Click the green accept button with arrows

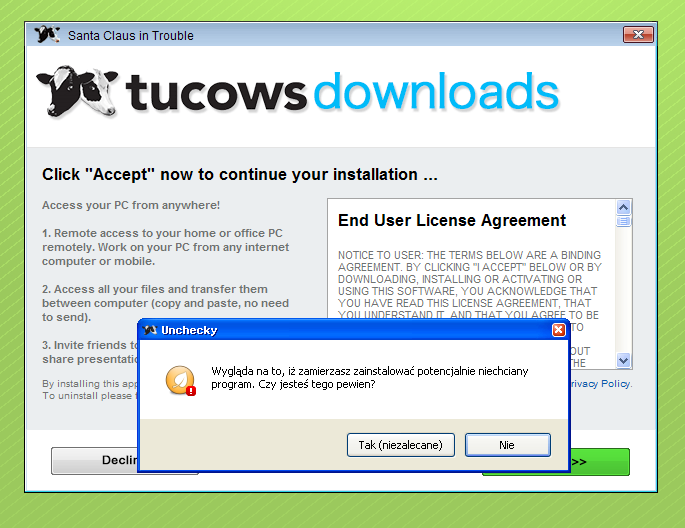point(600,462)
